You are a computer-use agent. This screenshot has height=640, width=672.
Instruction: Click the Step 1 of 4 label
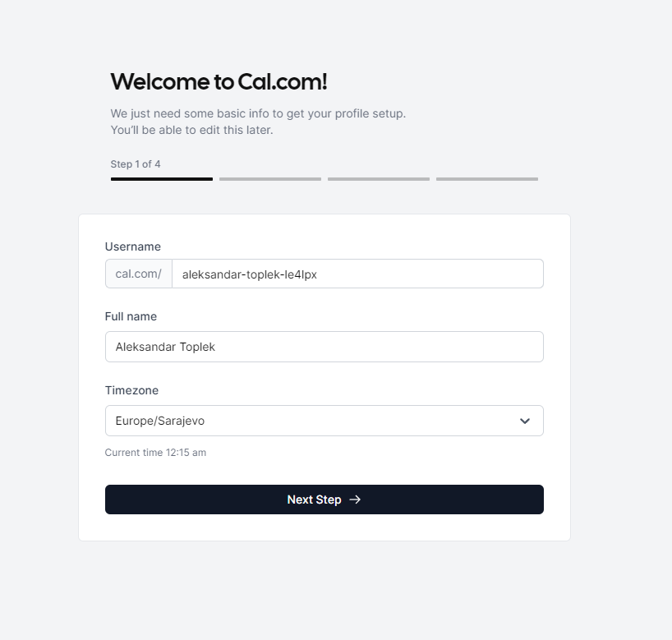click(x=136, y=163)
